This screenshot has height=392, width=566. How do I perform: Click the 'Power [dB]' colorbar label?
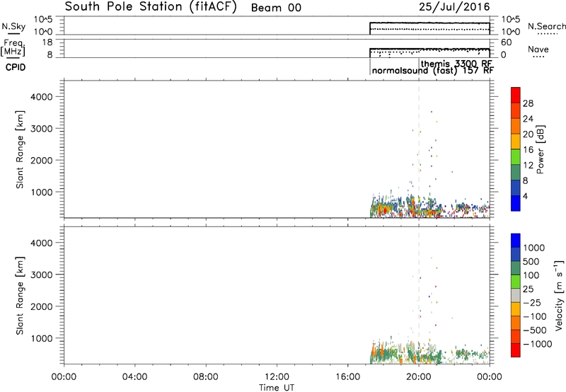click(x=541, y=149)
